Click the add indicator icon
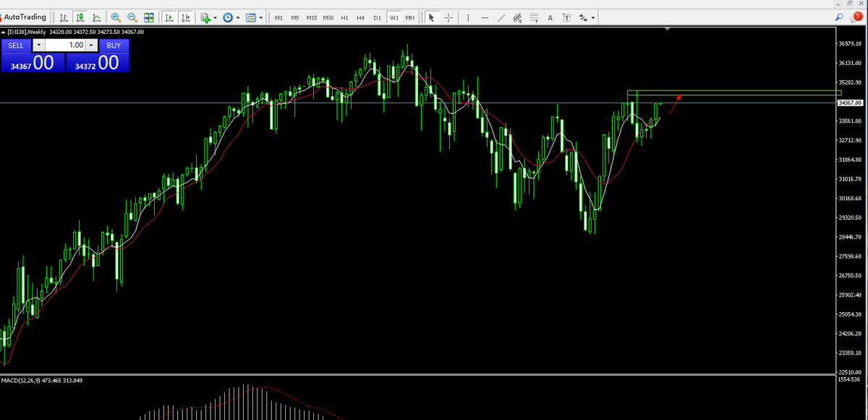Viewport: 868px width, 420px height. [x=206, y=17]
